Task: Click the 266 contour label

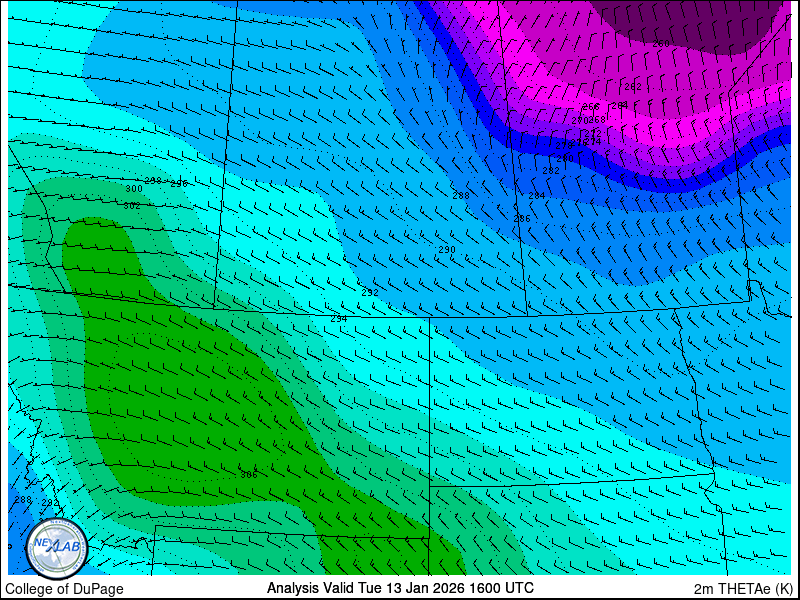Action: coord(591,107)
